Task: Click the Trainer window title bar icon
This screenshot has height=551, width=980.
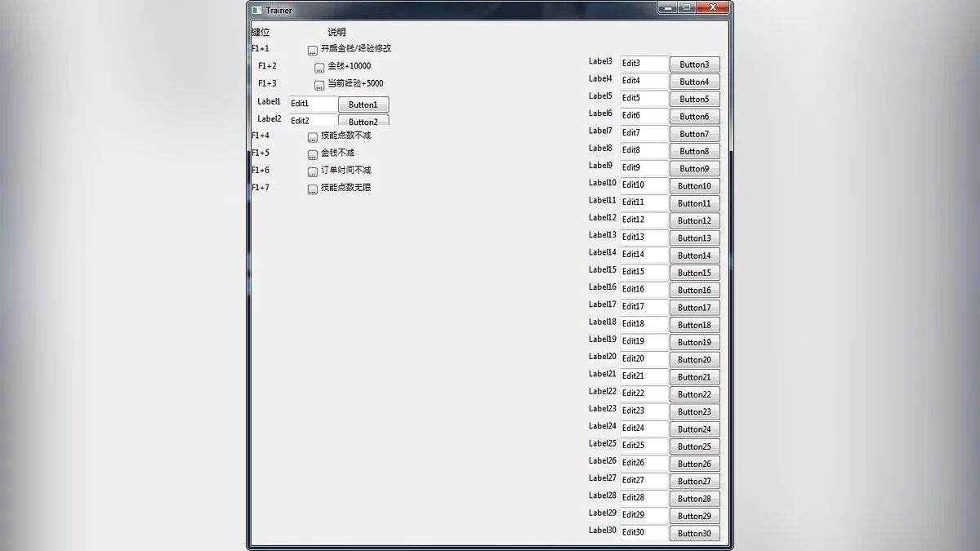Action: pyautogui.click(x=257, y=10)
